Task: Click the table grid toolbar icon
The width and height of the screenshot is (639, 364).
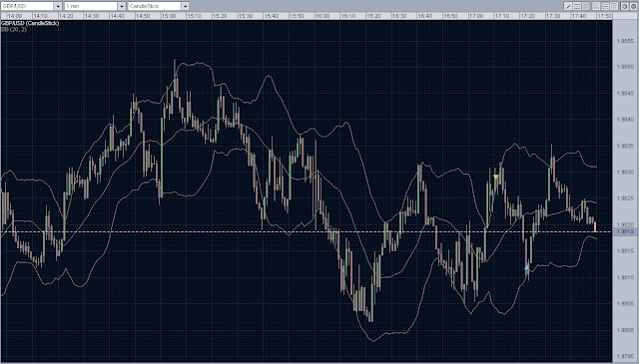Action: point(614,6)
